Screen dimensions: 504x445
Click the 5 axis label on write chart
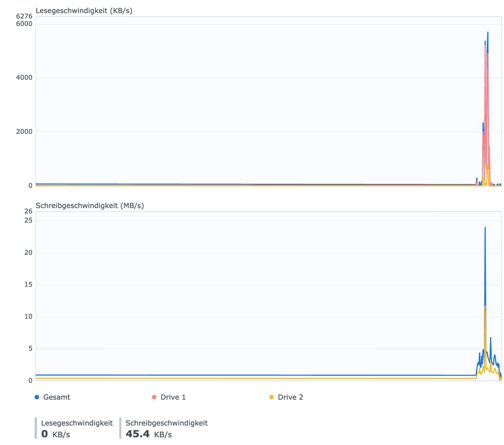pyautogui.click(x=31, y=349)
